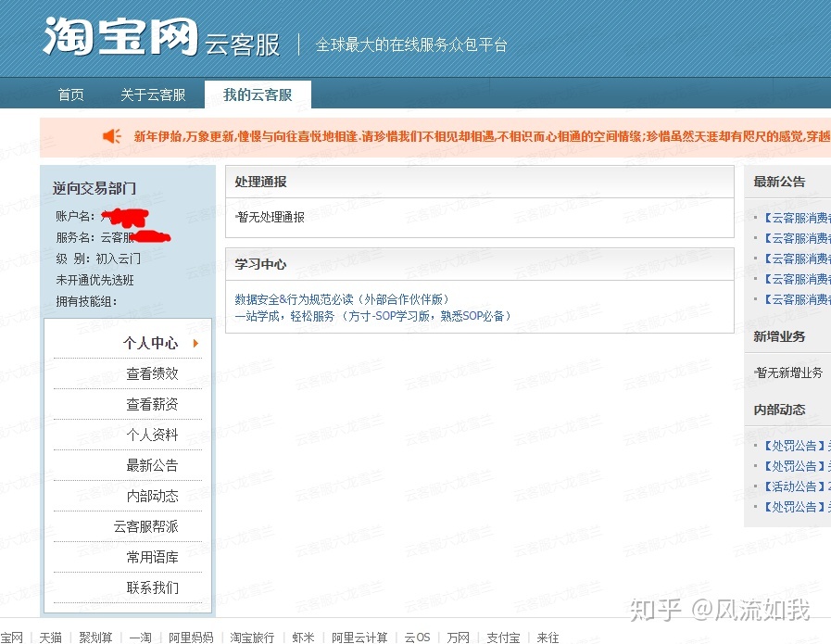Click the 新增业务 heading in the right panel
Image resolution: width=831 pixels, height=644 pixels.
[780, 336]
